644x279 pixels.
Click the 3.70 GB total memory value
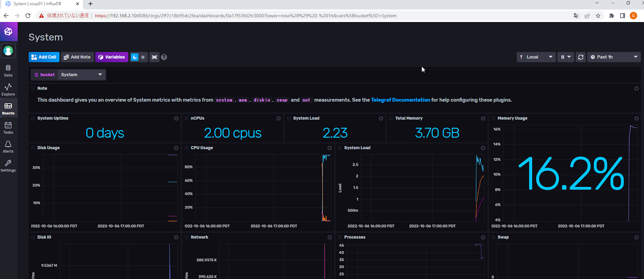[x=437, y=133]
